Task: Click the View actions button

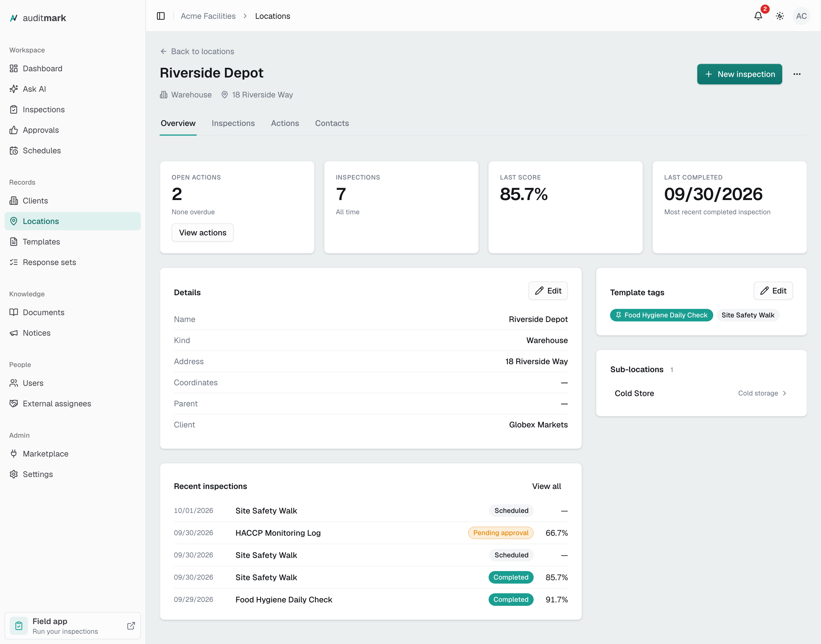Action: tap(202, 232)
